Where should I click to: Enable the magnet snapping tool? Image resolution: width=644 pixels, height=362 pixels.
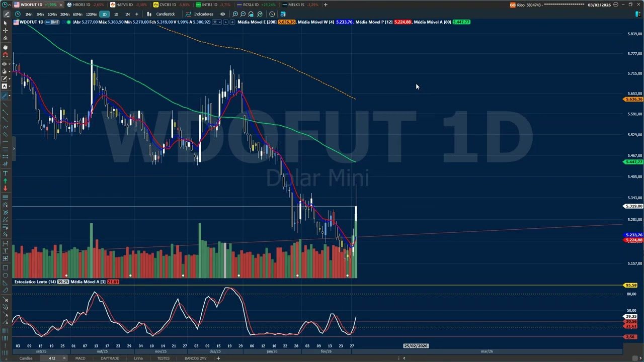[x=5, y=54]
